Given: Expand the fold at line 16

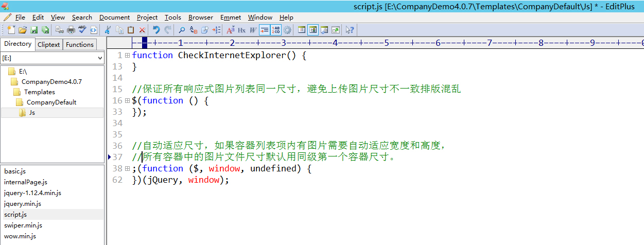Looking at the screenshot, I should click(127, 100).
